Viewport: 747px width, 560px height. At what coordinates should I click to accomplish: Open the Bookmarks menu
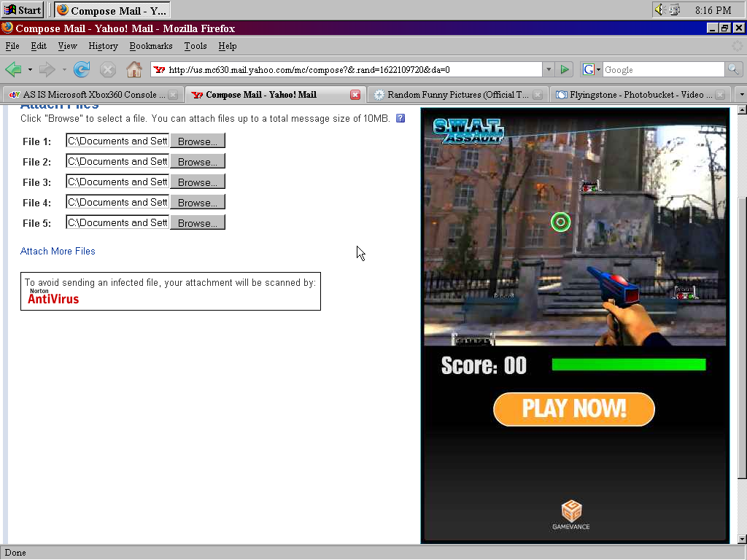pos(150,46)
